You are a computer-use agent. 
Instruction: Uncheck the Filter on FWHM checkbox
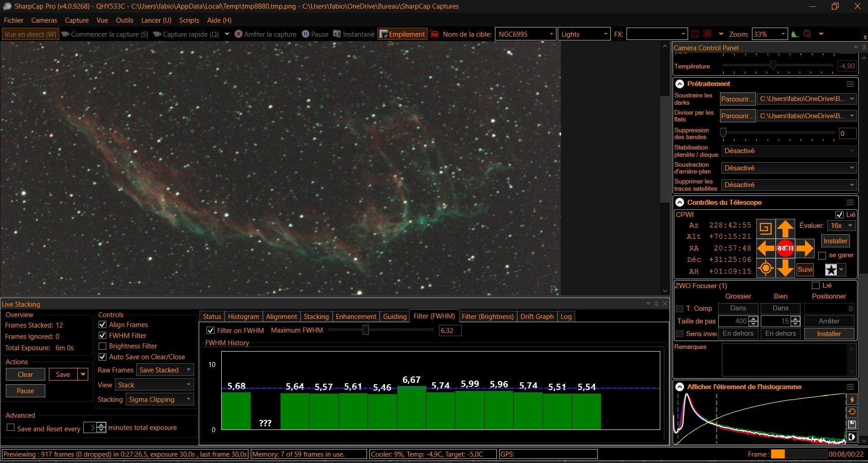tap(210, 331)
